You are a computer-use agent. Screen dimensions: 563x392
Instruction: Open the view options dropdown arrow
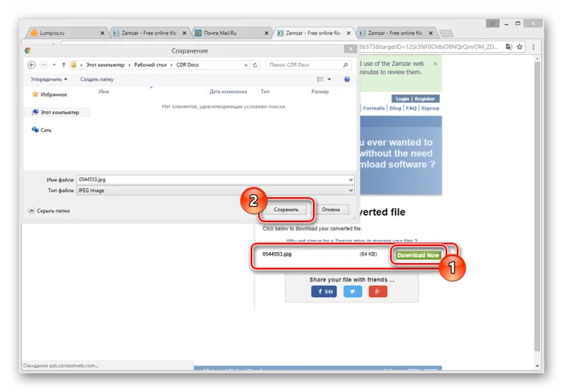pyautogui.click(x=329, y=79)
